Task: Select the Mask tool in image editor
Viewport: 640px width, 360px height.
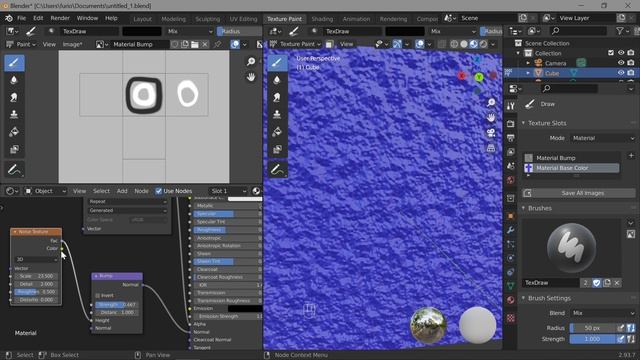Action: [14, 149]
